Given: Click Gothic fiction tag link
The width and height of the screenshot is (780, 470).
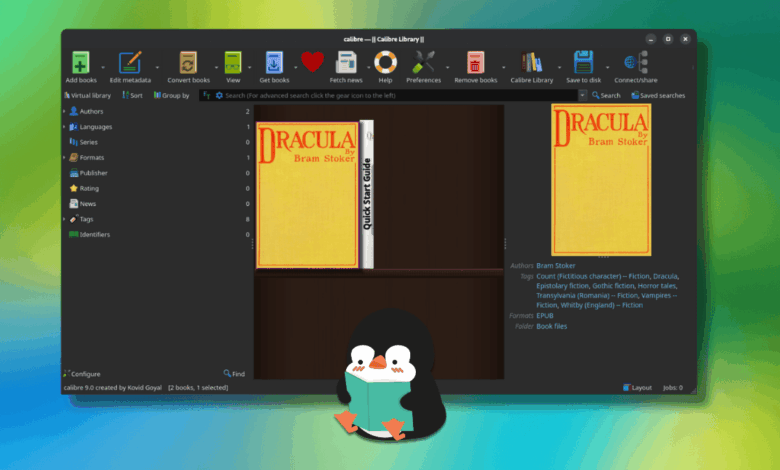Looking at the screenshot, I should coord(613,286).
